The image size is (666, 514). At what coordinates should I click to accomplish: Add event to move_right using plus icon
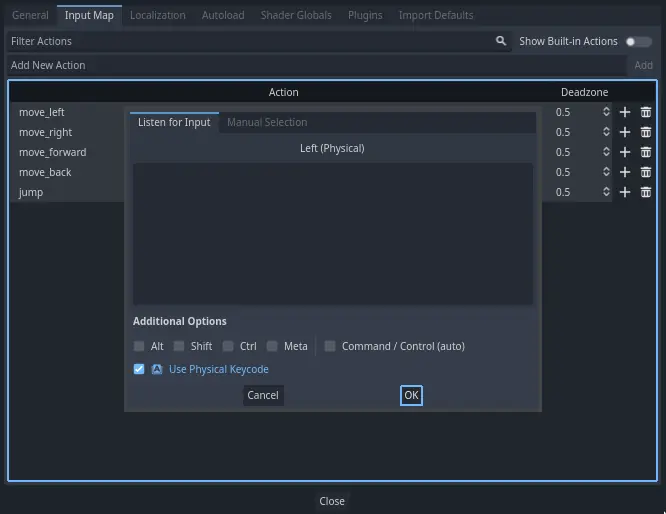click(625, 132)
